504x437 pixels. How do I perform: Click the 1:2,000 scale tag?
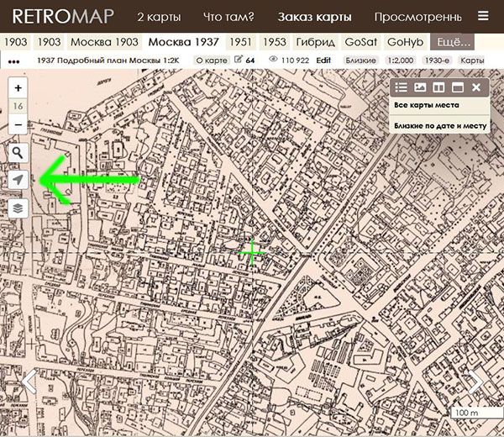(x=400, y=61)
